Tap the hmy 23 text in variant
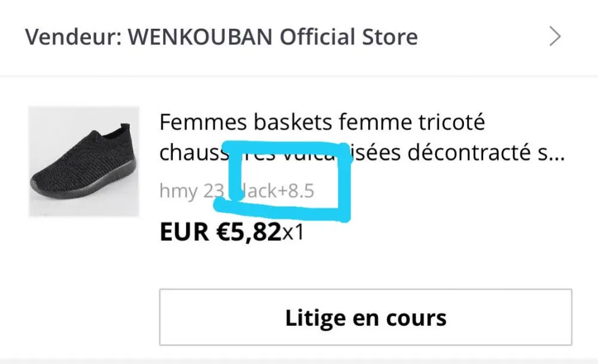The width and height of the screenshot is (598, 364). pos(192,191)
